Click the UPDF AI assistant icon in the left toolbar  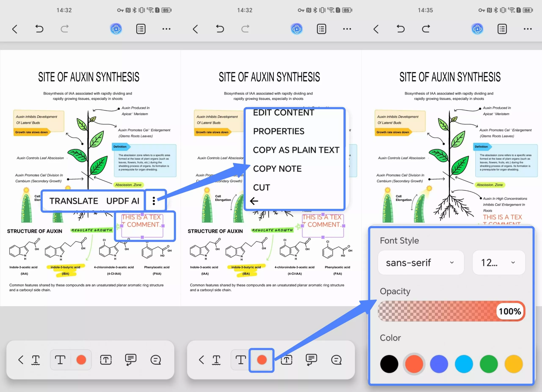(x=116, y=29)
